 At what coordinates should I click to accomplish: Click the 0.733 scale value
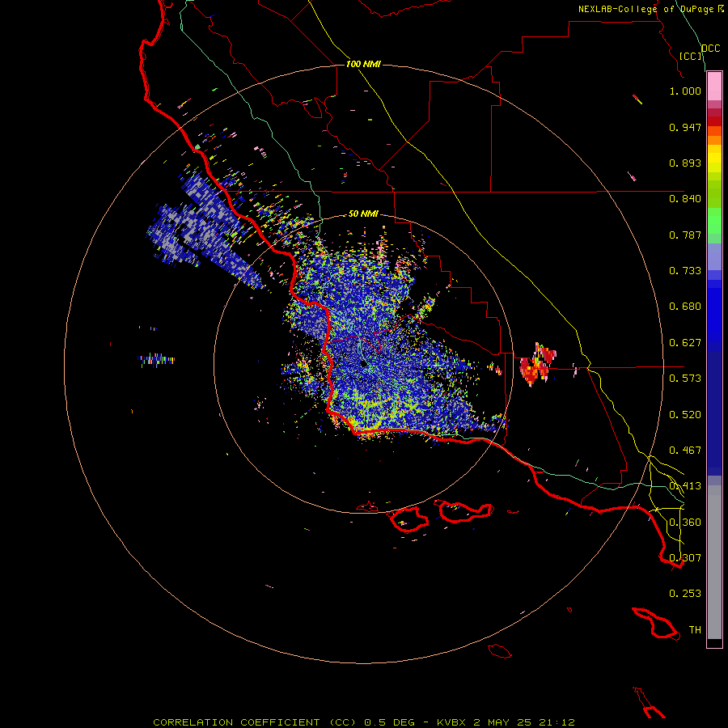tap(685, 271)
